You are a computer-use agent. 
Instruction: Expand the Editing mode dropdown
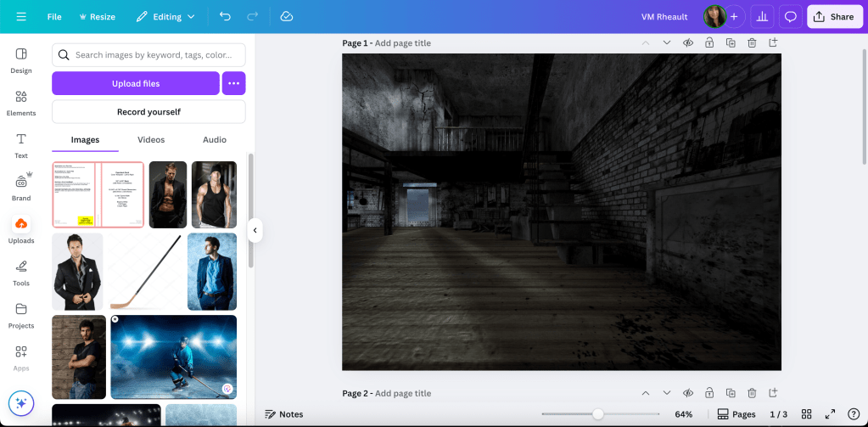[165, 16]
